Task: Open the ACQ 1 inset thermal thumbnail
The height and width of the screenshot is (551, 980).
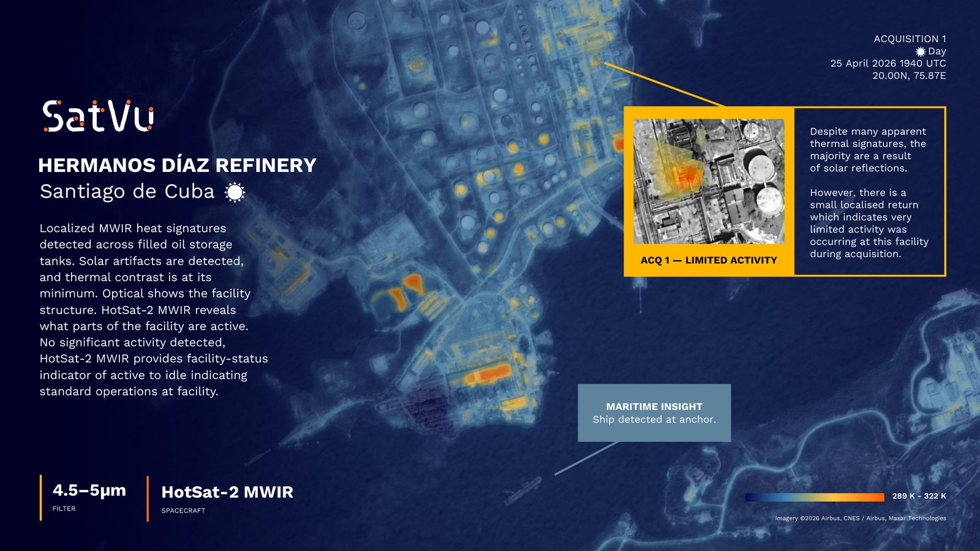Action: click(x=709, y=181)
